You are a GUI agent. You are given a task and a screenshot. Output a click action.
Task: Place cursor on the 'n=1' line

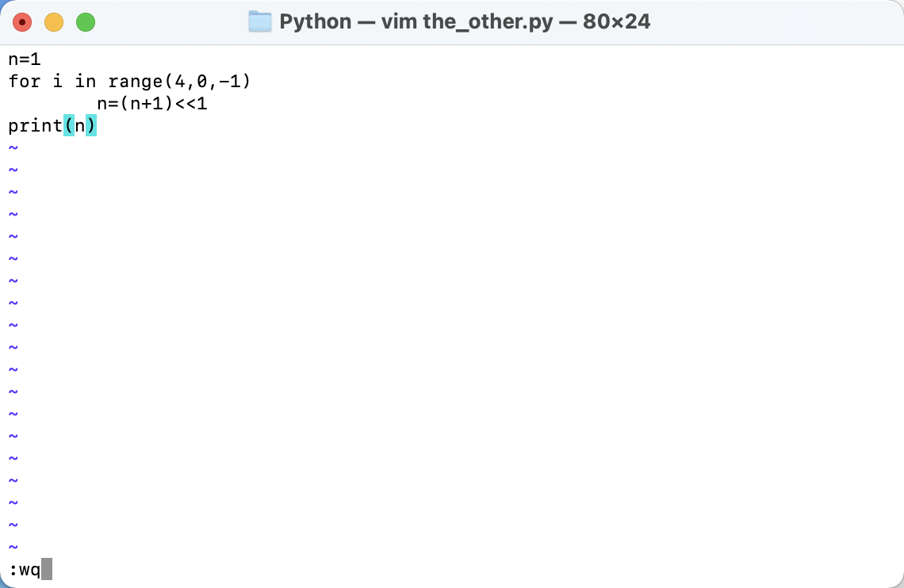click(x=25, y=59)
